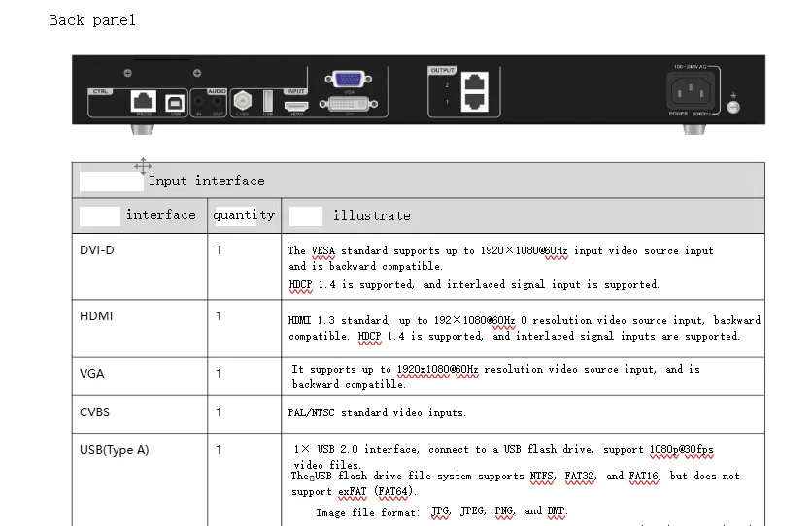Click the white DVI connector in the image
The image size is (812, 526).
point(349,104)
